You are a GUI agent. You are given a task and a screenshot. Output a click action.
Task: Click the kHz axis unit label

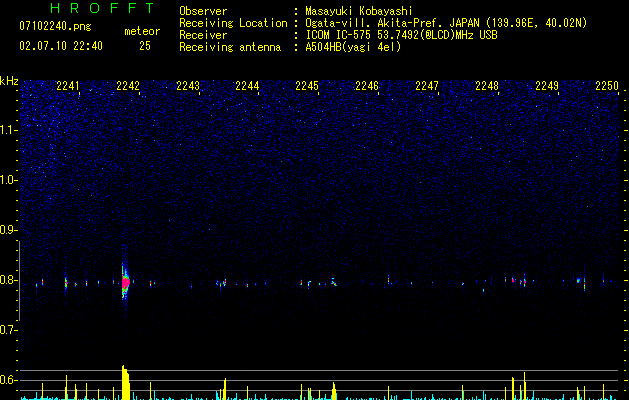click(9, 81)
